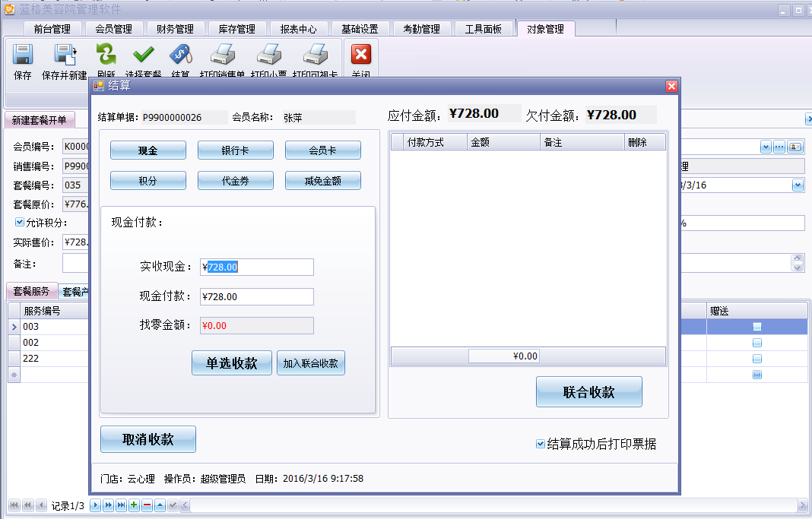Jump to last record in navigator

pos(121,505)
